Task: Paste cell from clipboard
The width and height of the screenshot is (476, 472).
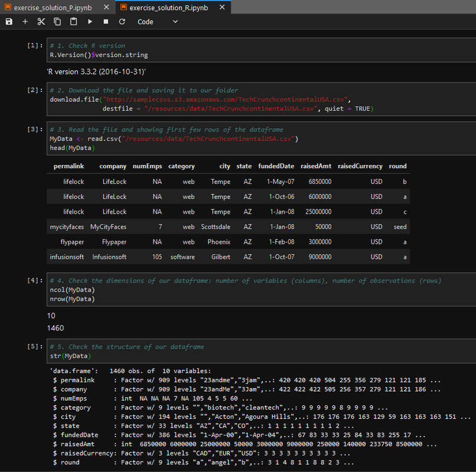Action: [73, 22]
